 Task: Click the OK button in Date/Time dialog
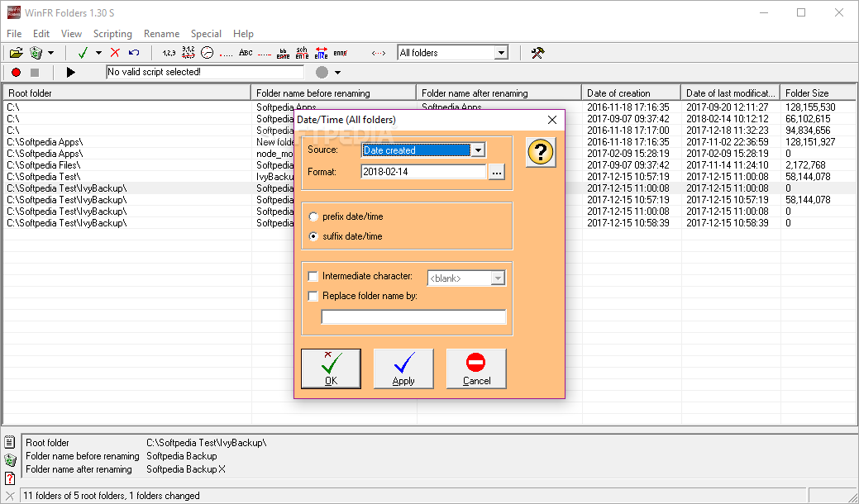click(331, 368)
